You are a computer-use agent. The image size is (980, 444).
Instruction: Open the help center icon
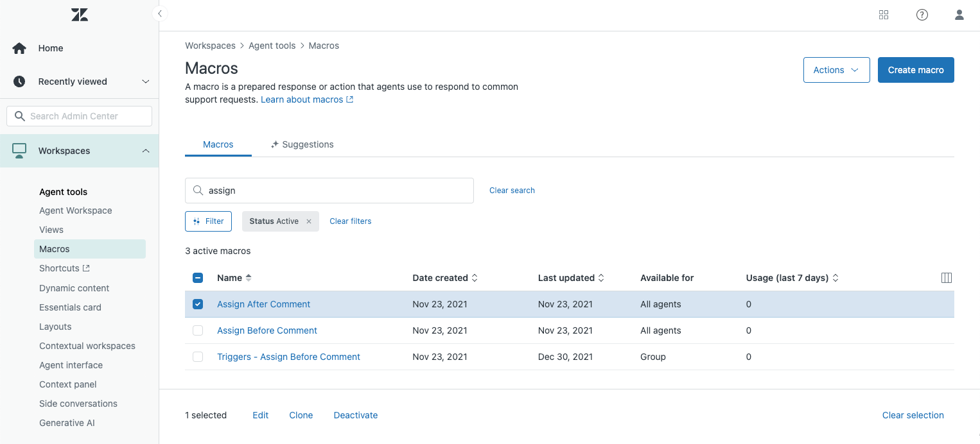922,14
